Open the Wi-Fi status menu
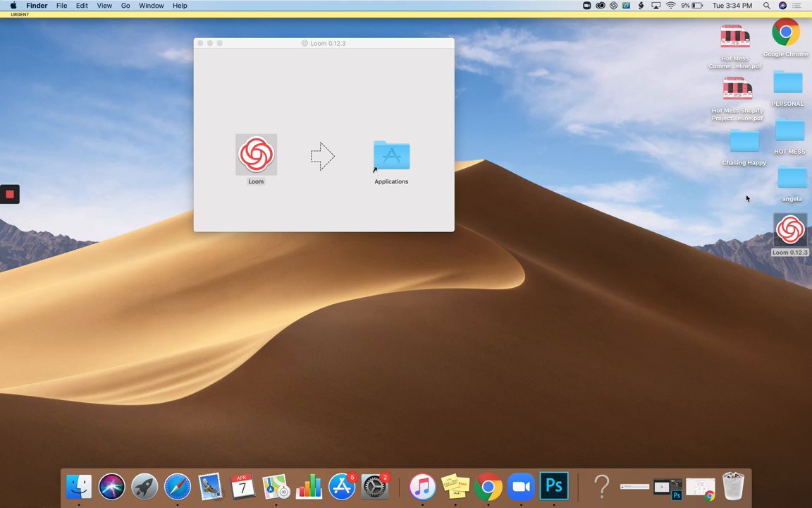The height and width of the screenshot is (508, 812). click(670, 6)
